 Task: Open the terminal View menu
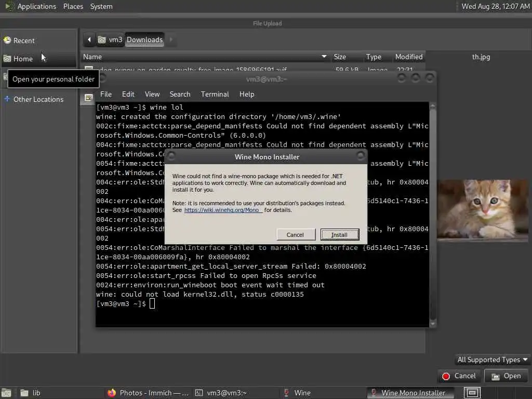[x=152, y=95]
